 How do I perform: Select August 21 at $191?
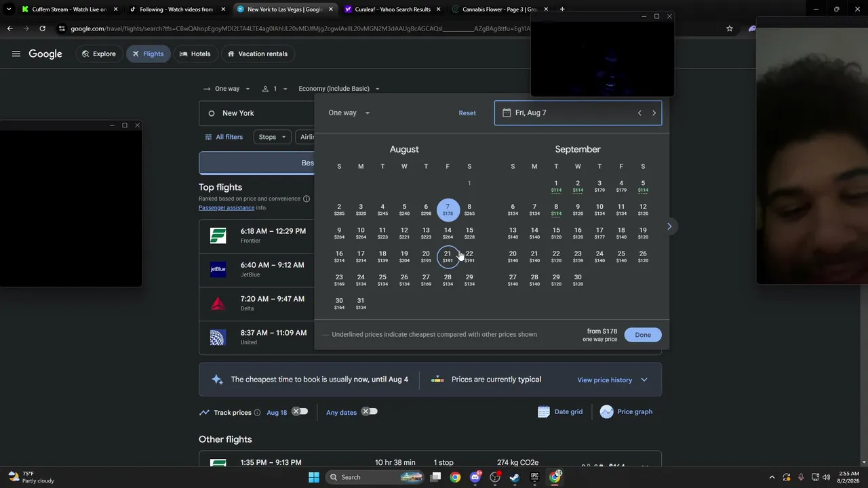pos(448,256)
